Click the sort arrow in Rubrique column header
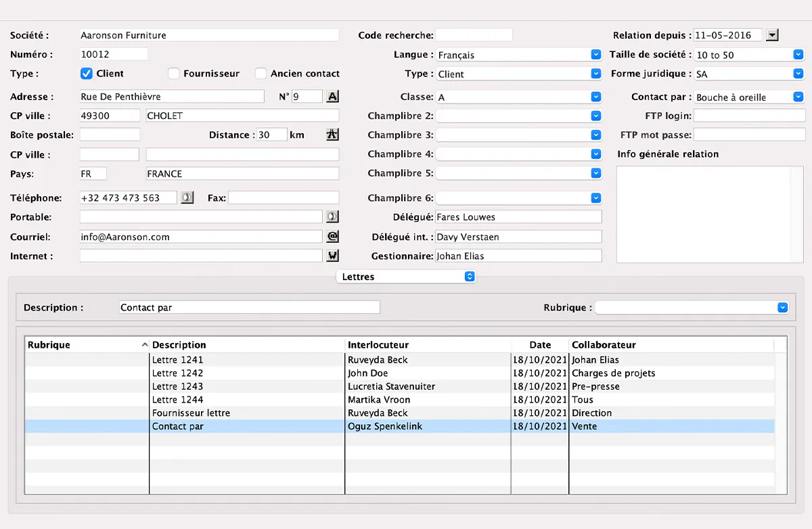 pyautogui.click(x=145, y=345)
